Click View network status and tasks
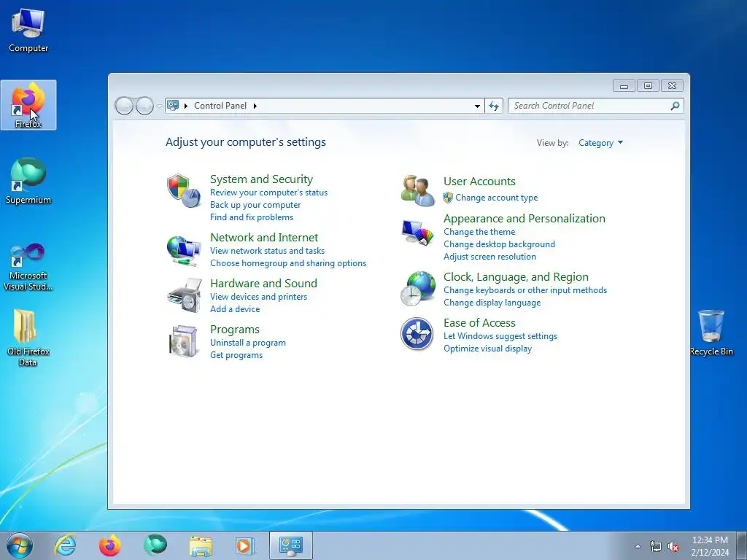The image size is (747, 560). [267, 251]
